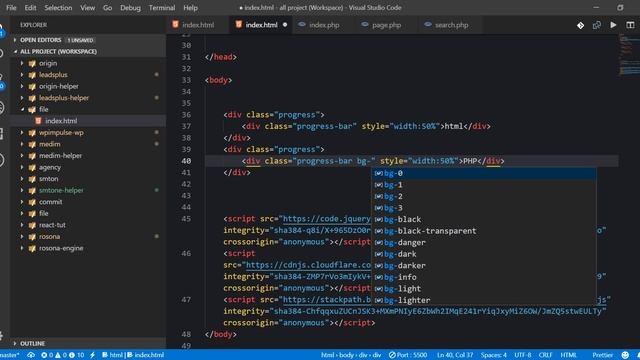Expand the OUTLINE section

(x=88, y=343)
